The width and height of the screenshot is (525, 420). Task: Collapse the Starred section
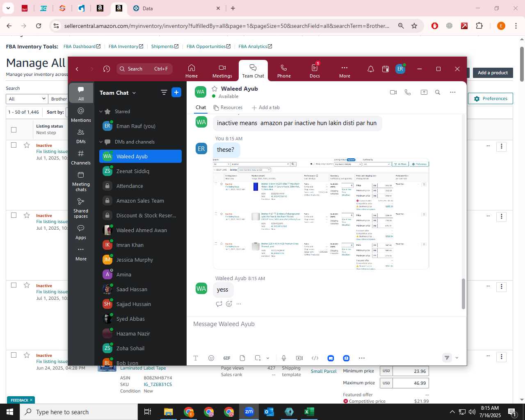tap(101, 112)
